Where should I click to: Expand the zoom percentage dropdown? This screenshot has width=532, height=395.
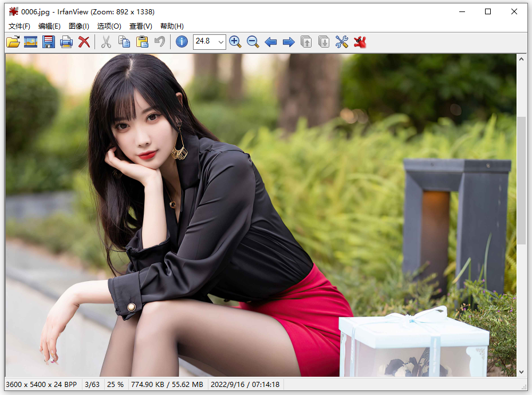(221, 41)
